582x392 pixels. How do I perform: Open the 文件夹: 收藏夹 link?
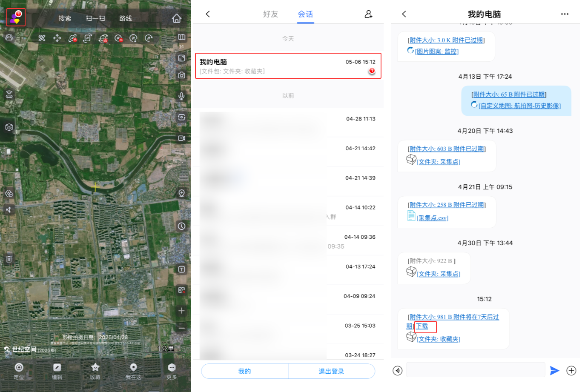pyautogui.click(x=438, y=339)
